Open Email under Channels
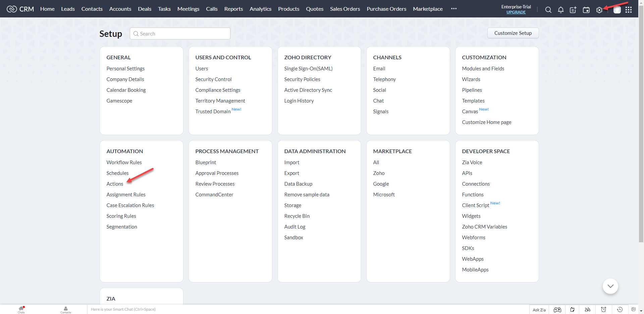This screenshot has height=314, width=644. click(x=379, y=68)
